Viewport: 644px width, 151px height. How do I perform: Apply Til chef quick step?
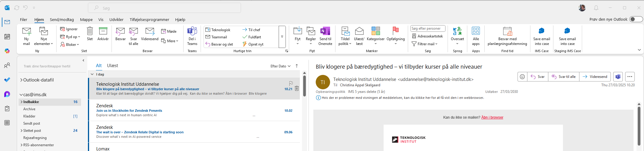pos(251,30)
